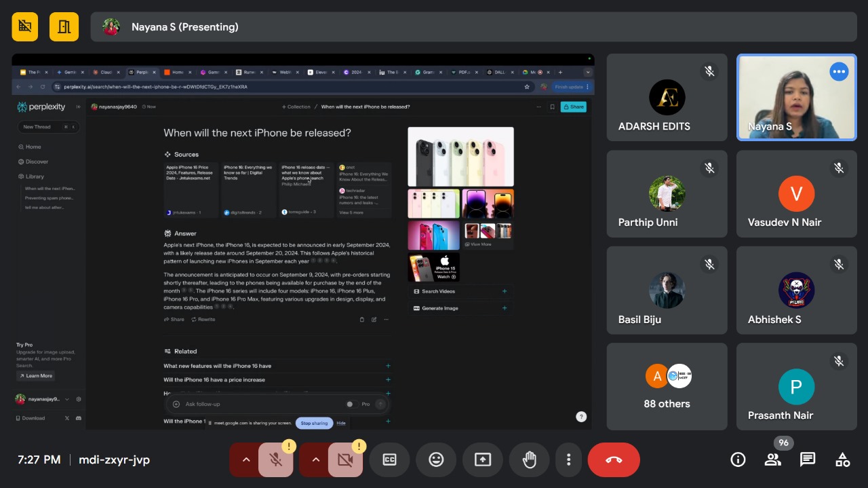Click the Stop sharing button
868x488 pixels.
coord(314,423)
